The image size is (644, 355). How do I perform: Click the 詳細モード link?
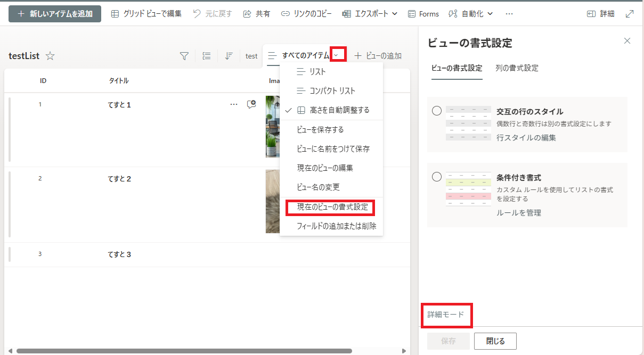click(446, 315)
